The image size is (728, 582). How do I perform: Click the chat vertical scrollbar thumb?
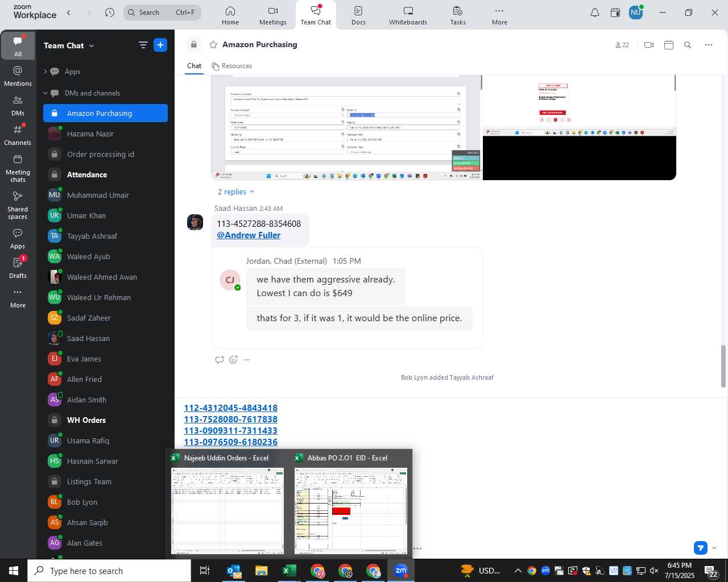pos(723,367)
